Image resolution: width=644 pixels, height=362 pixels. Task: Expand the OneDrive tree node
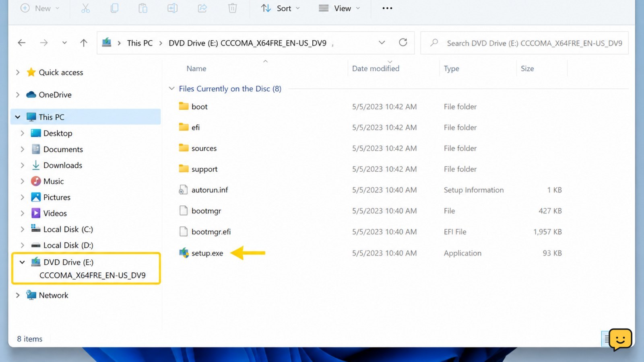(18, 95)
